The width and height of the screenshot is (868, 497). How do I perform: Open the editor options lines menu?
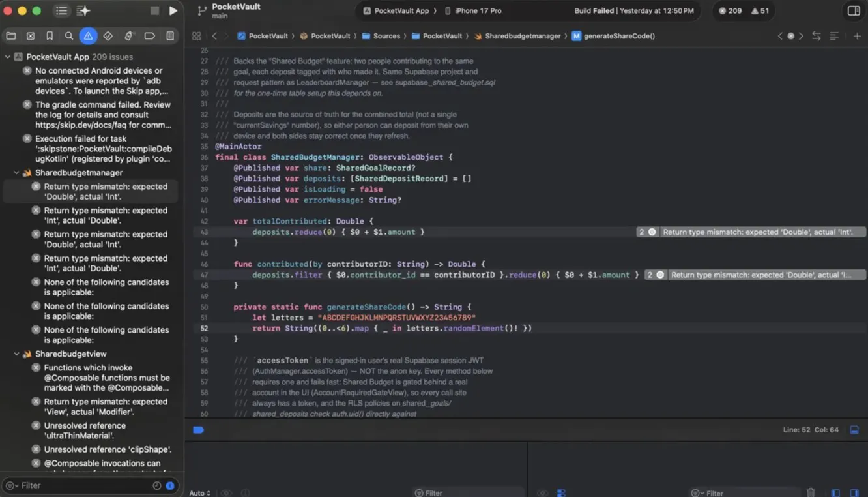(834, 36)
